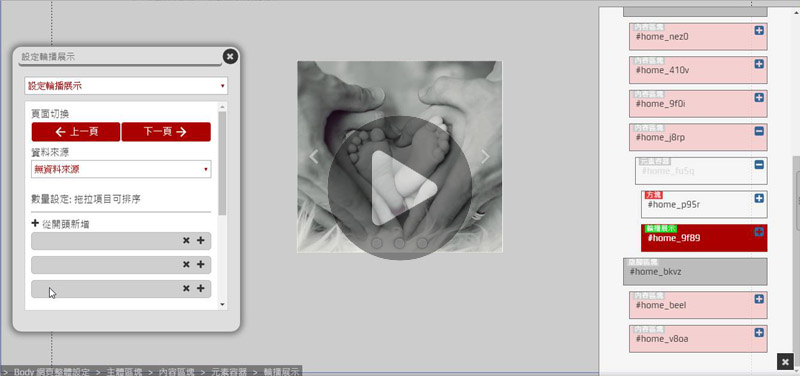The image size is (800, 376).
Task: Expand the #home_nez0 node
Action: (759, 31)
